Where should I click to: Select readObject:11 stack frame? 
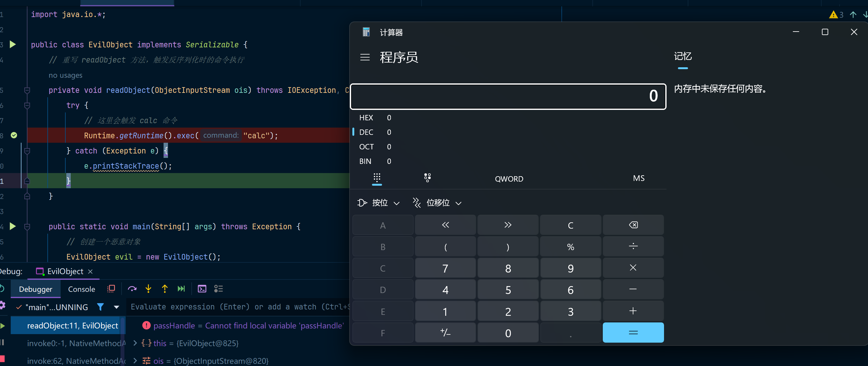[68, 325]
